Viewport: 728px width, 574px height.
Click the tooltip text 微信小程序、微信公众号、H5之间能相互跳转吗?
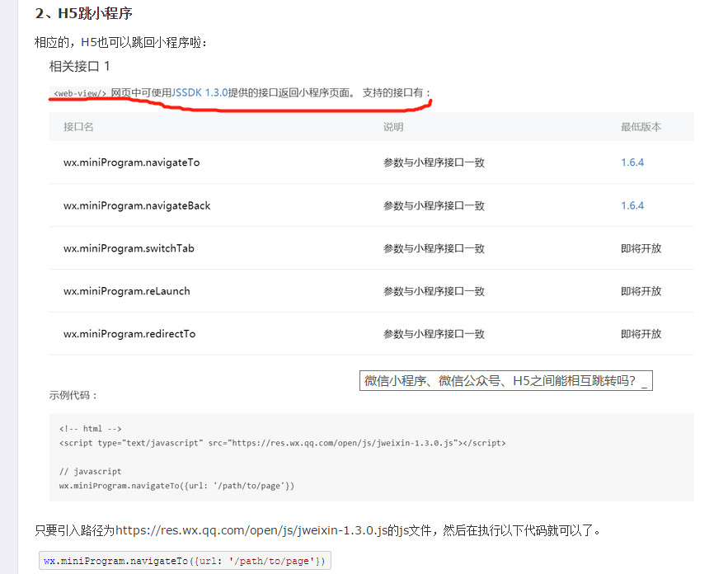pos(500,381)
